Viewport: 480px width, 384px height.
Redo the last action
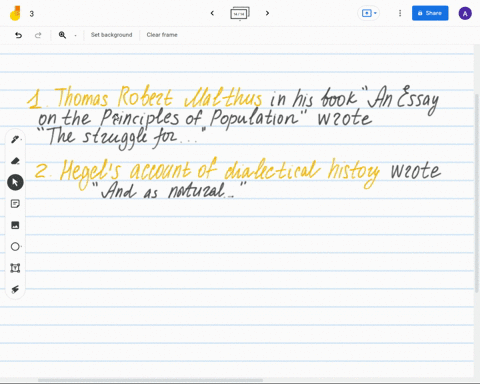click(x=38, y=35)
